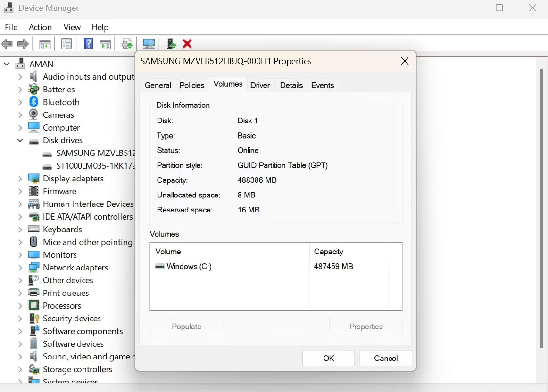The height and width of the screenshot is (392, 548).
Task: Click Show/Hide Console Tree toolbar icon
Action: click(x=45, y=44)
